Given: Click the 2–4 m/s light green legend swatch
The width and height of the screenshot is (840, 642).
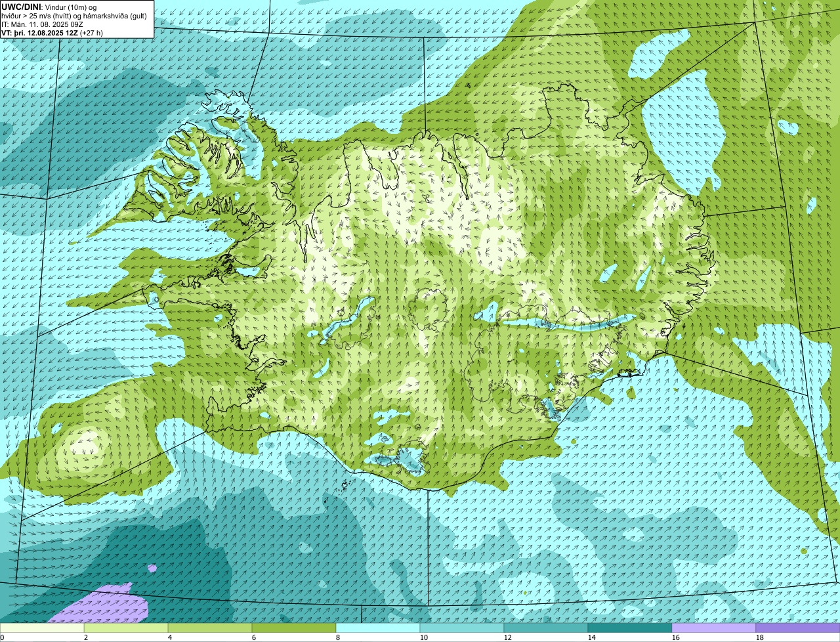Looking at the screenshot, I should [126, 628].
